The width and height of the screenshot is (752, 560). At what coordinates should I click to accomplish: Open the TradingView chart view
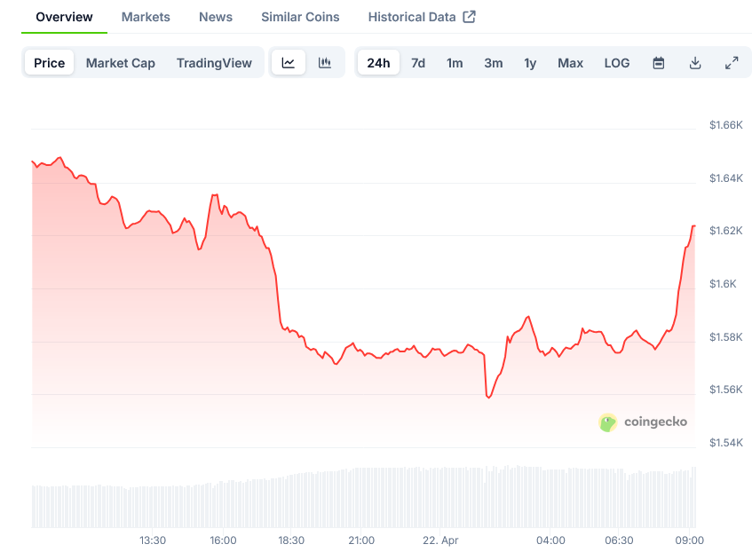coord(214,63)
